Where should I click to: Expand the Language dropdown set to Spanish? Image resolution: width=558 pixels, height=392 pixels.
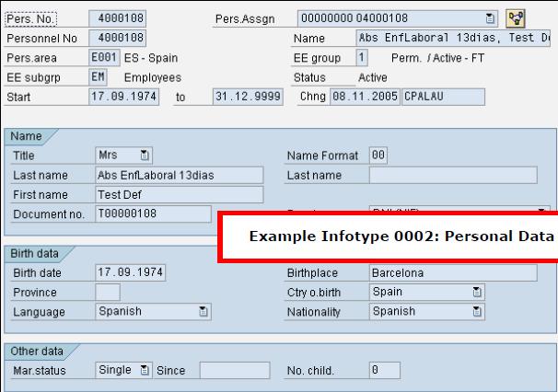[x=203, y=312]
